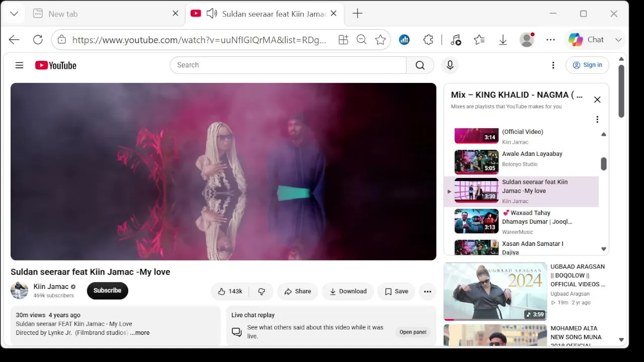Click the playlist scroll up arrow
This screenshot has width=644, height=362.
[x=604, y=134]
